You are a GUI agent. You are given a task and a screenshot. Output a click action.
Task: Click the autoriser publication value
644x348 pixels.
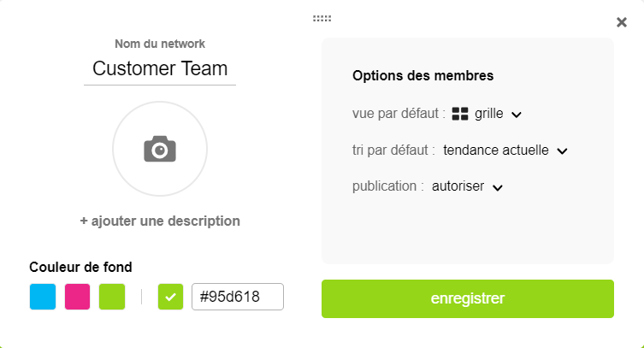pyautogui.click(x=458, y=187)
